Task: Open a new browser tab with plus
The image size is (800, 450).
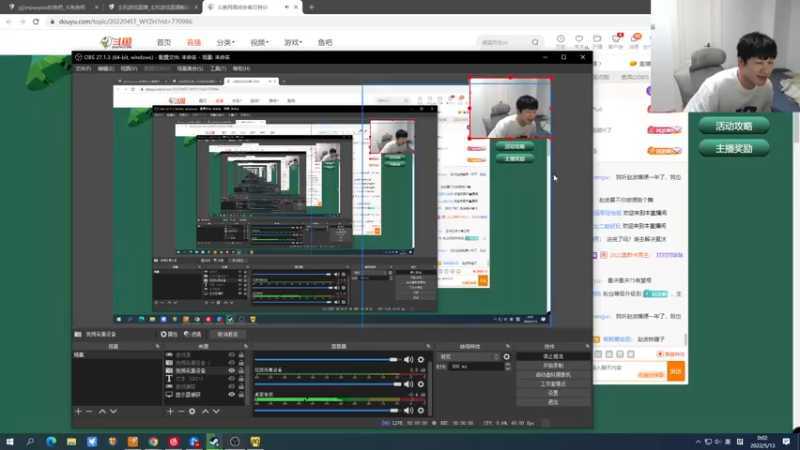Action: [311, 7]
